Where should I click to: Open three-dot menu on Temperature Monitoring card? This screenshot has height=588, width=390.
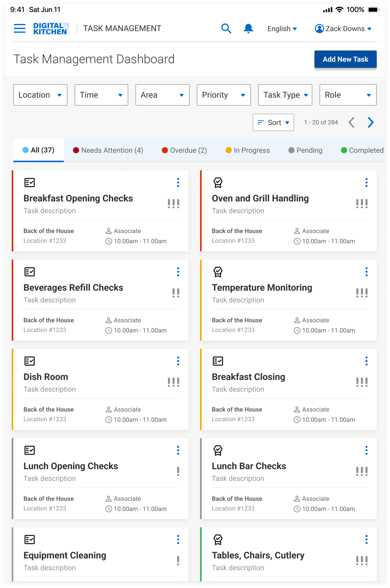tap(366, 272)
